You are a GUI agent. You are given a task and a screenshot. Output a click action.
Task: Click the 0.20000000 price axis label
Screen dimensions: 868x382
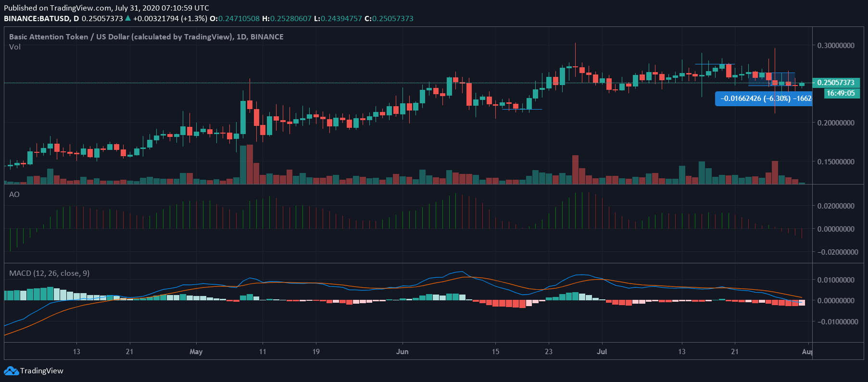[836, 123]
